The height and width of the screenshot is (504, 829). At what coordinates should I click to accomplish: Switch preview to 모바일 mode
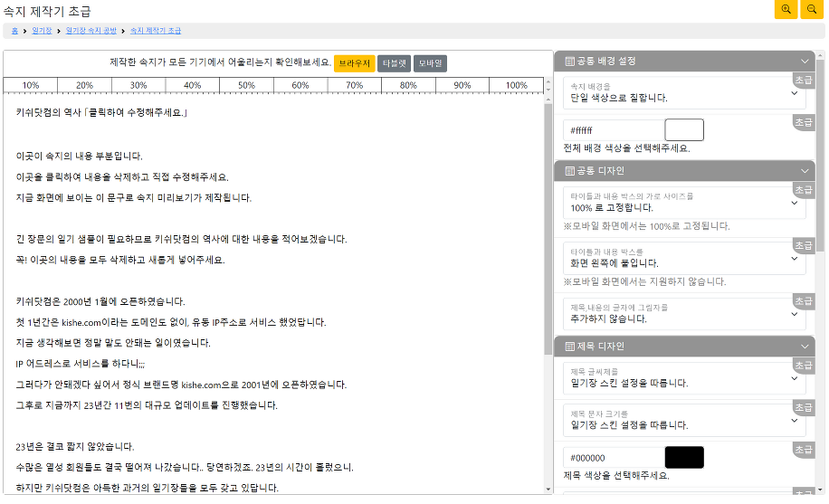point(430,63)
